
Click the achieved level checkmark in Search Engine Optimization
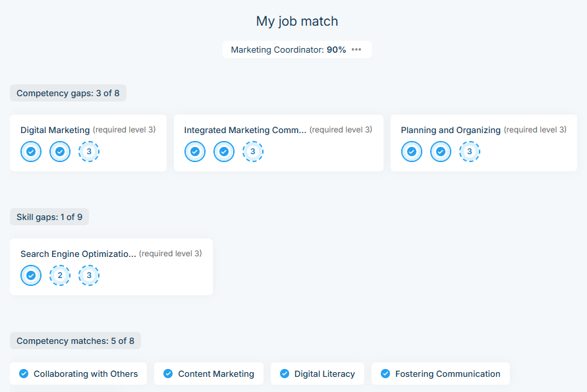pyautogui.click(x=31, y=275)
